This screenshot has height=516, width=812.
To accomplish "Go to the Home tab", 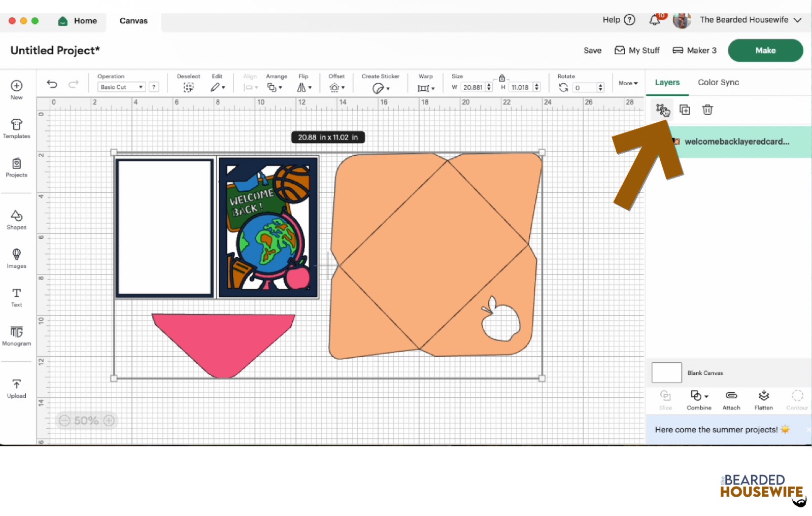I will click(78, 21).
